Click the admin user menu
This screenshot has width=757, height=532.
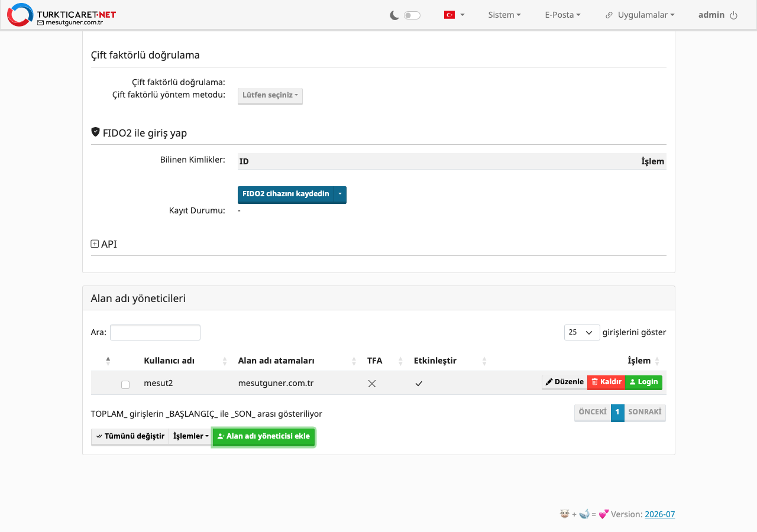(711, 15)
